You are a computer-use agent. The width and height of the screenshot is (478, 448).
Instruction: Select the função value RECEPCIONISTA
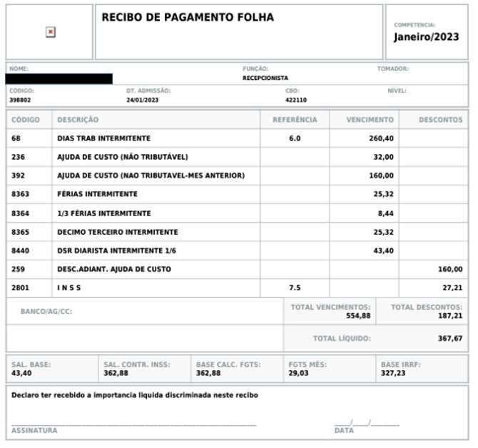pos(265,78)
